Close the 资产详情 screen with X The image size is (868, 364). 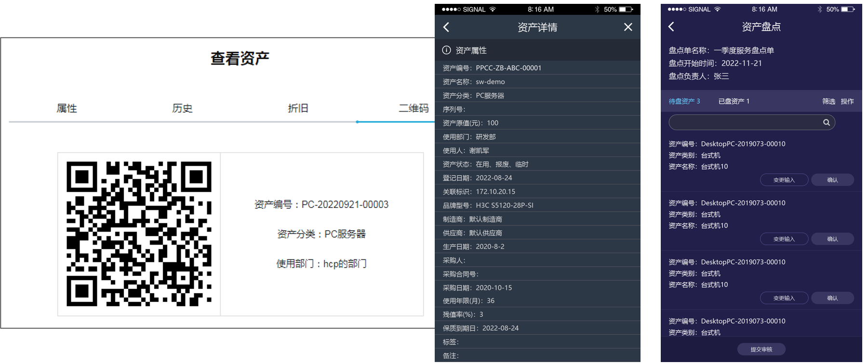[628, 27]
